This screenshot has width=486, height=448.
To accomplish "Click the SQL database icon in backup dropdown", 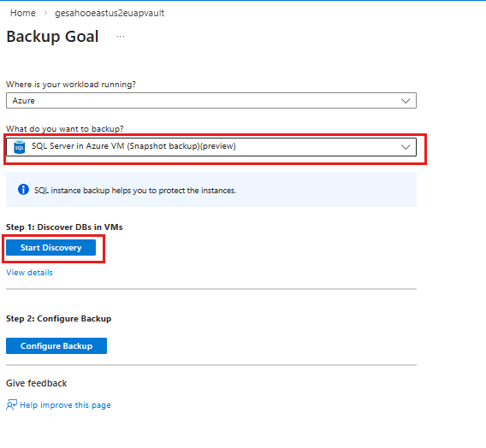I will (x=20, y=147).
